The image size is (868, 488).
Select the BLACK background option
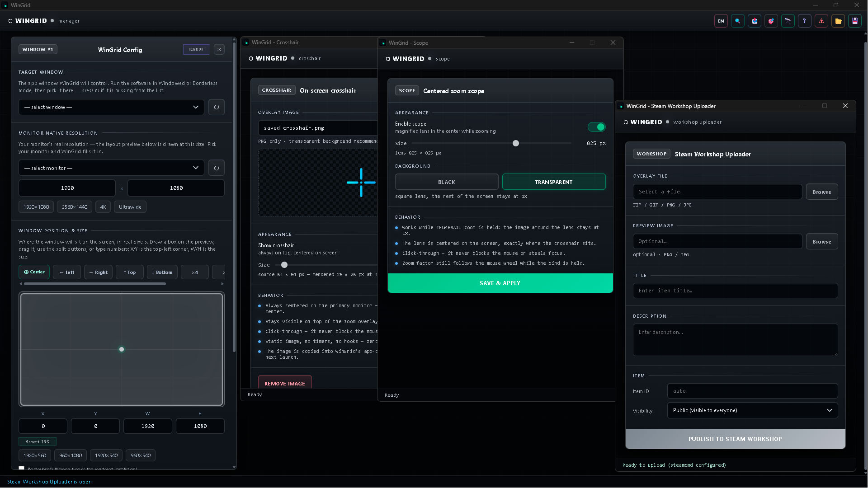click(x=447, y=182)
